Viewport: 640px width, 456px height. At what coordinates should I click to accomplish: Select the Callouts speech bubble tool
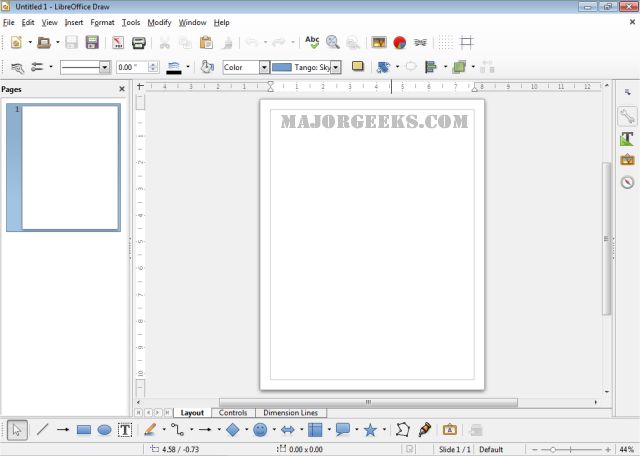(x=343, y=429)
